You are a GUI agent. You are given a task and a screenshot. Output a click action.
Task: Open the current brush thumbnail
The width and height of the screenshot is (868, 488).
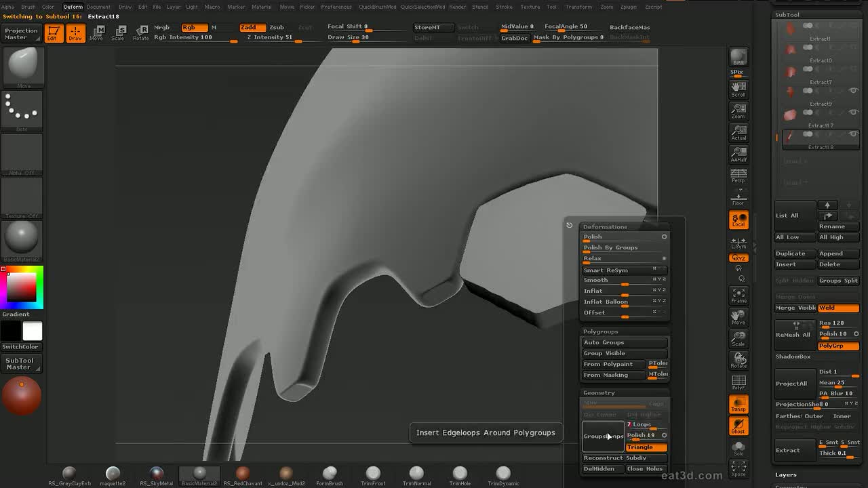coord(22,67)
